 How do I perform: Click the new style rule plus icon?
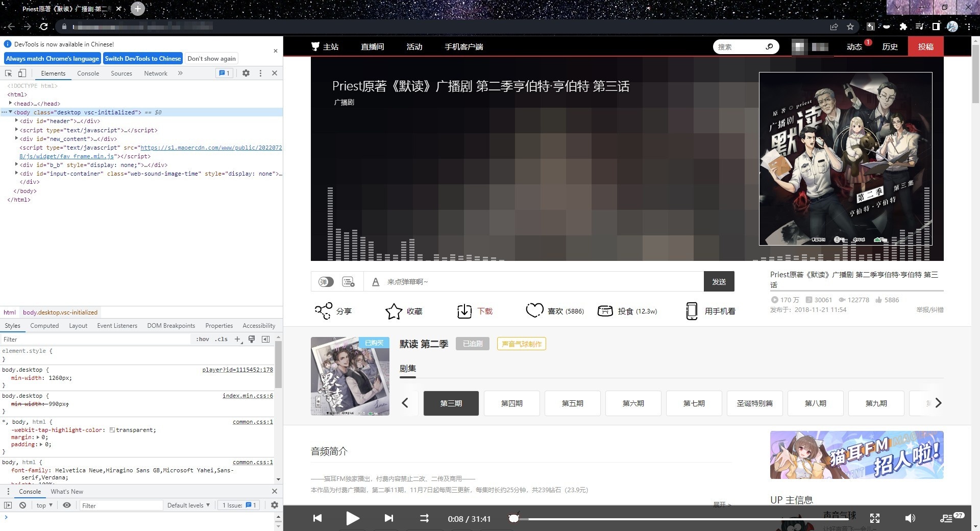click(237, 339)
